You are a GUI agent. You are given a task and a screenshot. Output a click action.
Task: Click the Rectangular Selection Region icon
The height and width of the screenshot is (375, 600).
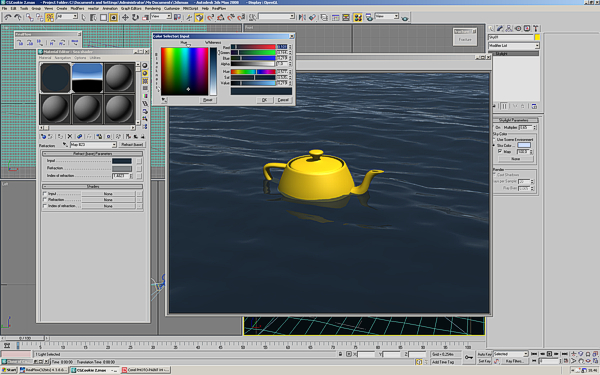[x=103, y=17]
